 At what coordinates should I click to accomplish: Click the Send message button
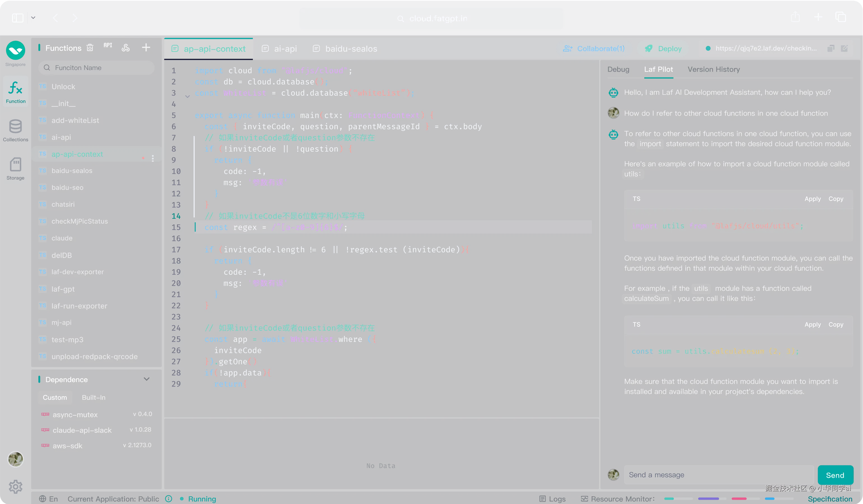[835, 475]
